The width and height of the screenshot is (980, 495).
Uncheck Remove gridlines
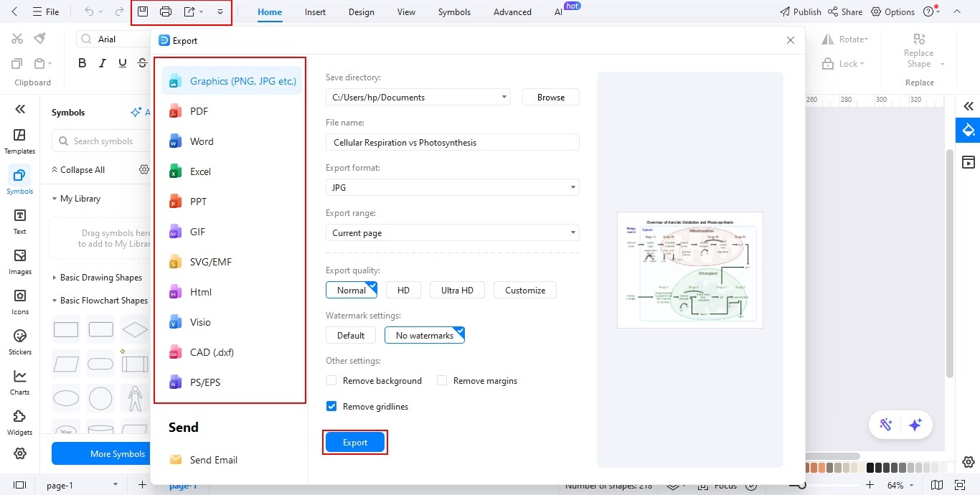point(331,406)
